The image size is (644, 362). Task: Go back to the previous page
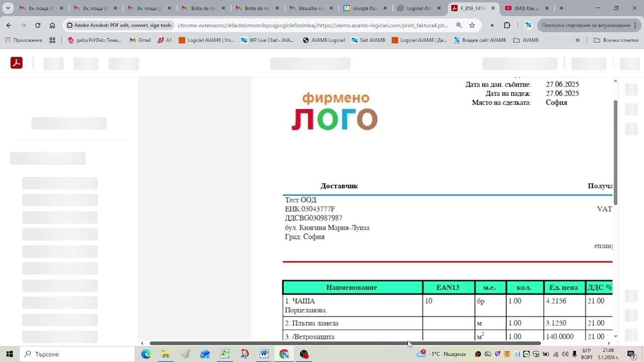[9, 26]
